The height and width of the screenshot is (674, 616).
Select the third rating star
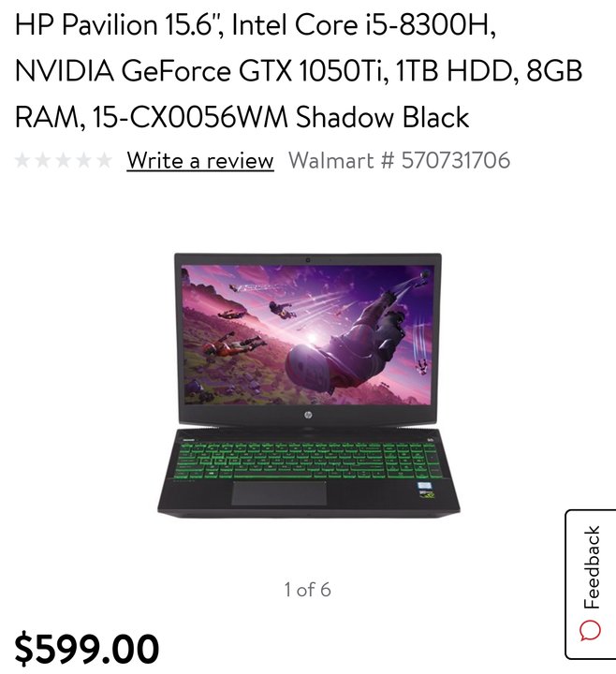(x=63, y=160)
